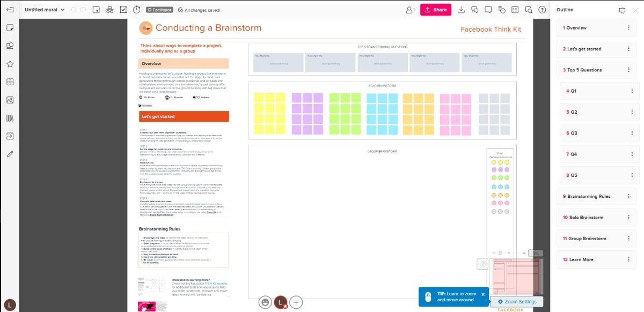644x312 pixels.
Task: Open three-dot menu for Q3 item
Action: (x=632, y=133)
